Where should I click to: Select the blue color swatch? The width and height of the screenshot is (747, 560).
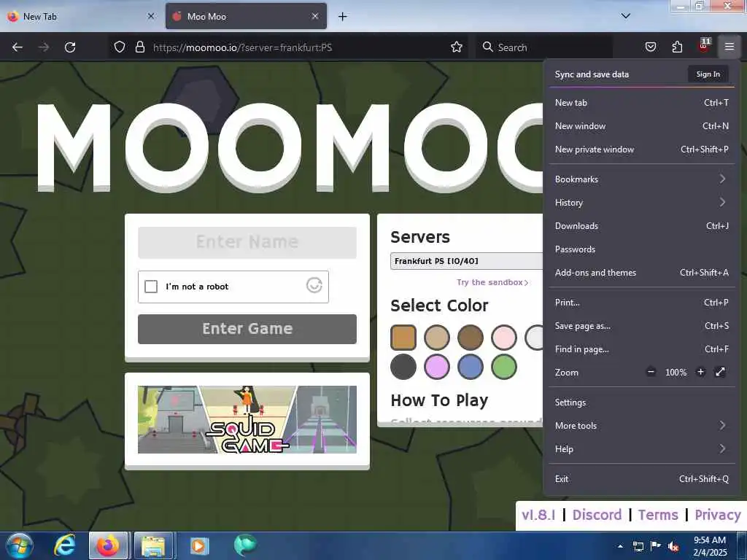(x=471, y=367)
